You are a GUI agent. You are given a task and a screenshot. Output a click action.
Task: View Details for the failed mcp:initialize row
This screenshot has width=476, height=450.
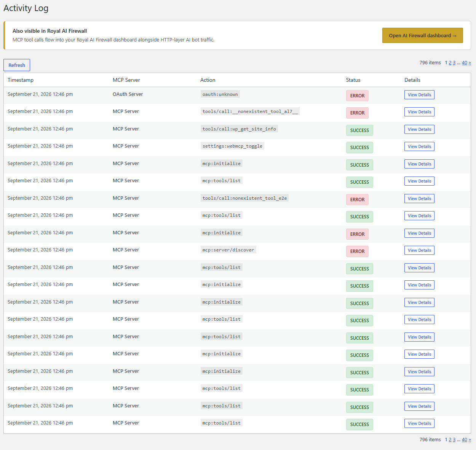pos(419,233)
